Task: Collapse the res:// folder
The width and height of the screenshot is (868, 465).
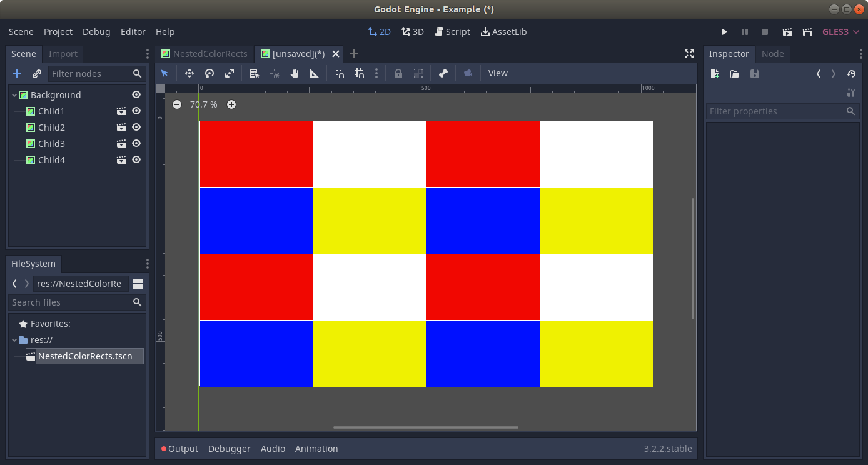Action: click(14, 340)
